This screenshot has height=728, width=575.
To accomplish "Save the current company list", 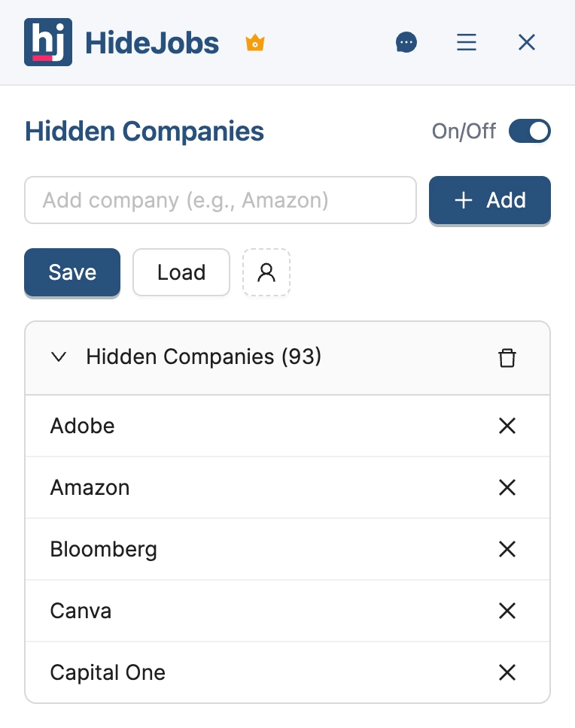I will 71,272.
